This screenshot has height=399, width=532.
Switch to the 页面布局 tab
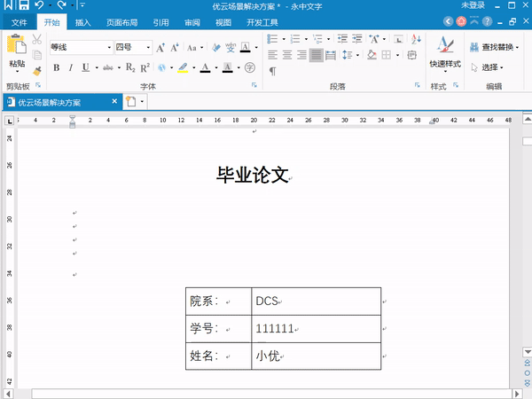tap(121, 23)
